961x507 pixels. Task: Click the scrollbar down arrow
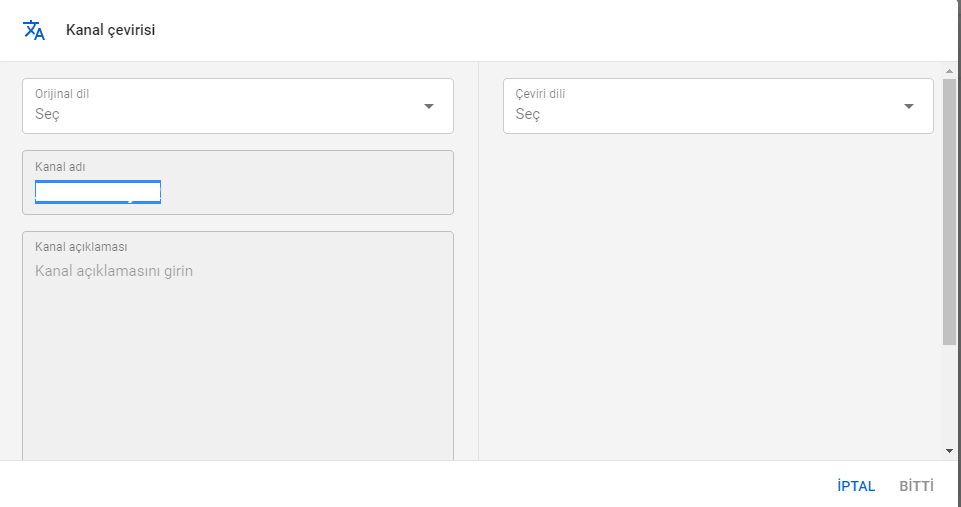[x=949, y=451]
